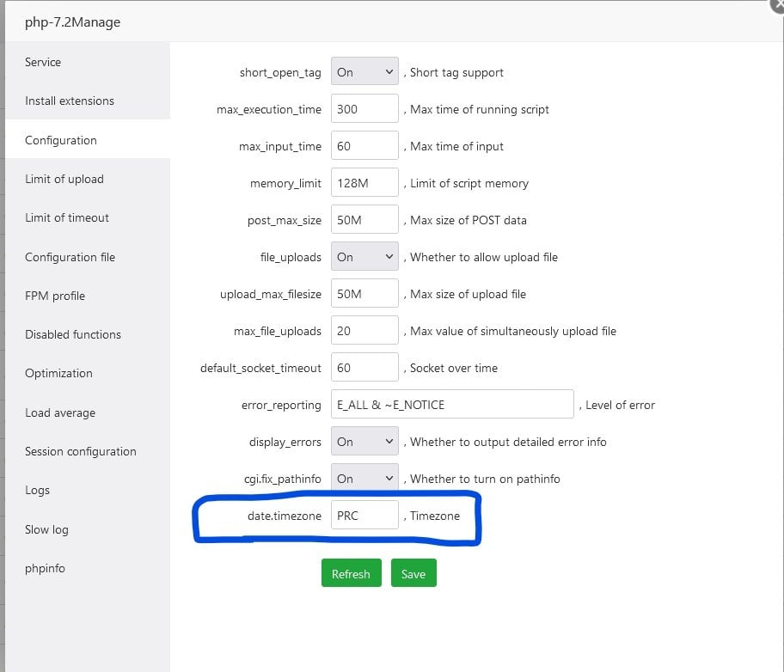Show the FPM profile tab
The image size is (784, 672).
coord(55,296)
